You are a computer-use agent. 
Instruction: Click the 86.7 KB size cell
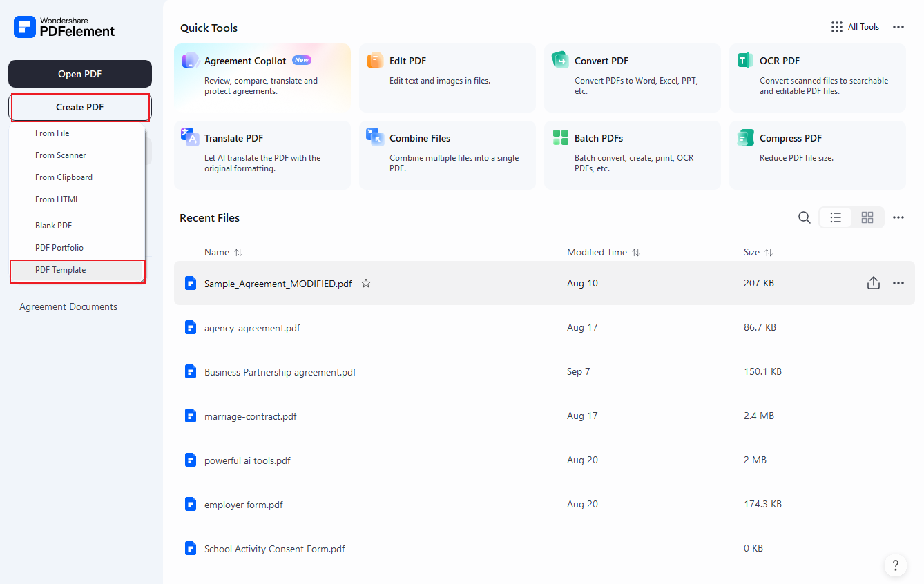[760, 327]
